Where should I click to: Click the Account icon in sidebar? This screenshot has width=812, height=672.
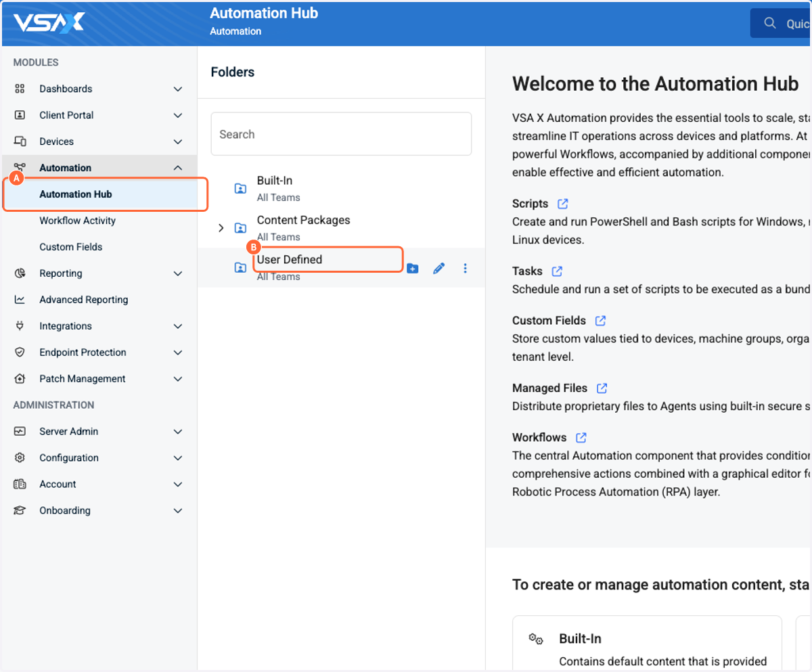point(20,484)
